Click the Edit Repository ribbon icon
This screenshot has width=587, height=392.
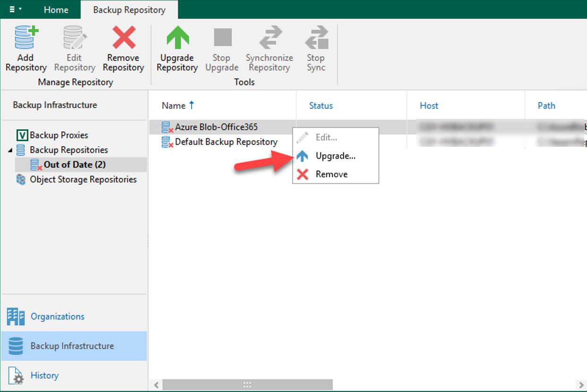[x=75, y=39]
